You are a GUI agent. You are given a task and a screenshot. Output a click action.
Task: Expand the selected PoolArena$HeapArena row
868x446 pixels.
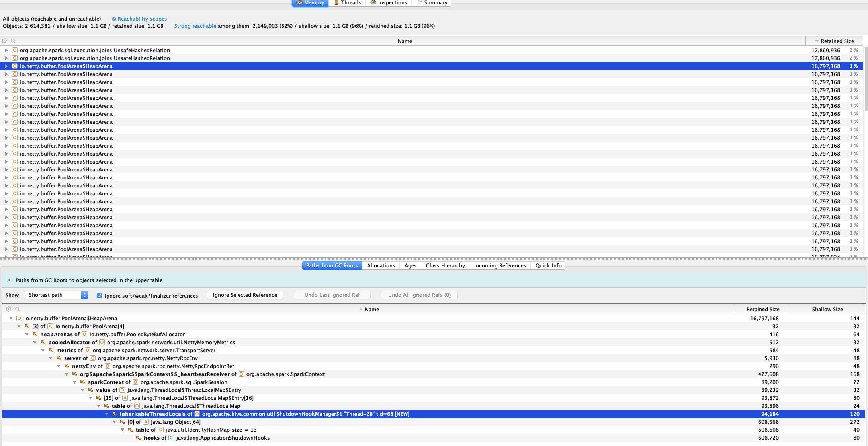tap(6, 66)
